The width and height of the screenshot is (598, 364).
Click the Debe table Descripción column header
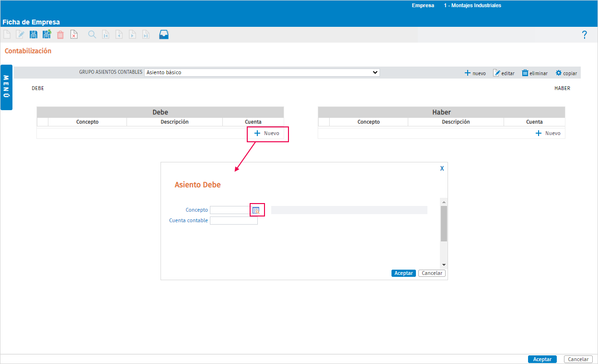(175, 122)
